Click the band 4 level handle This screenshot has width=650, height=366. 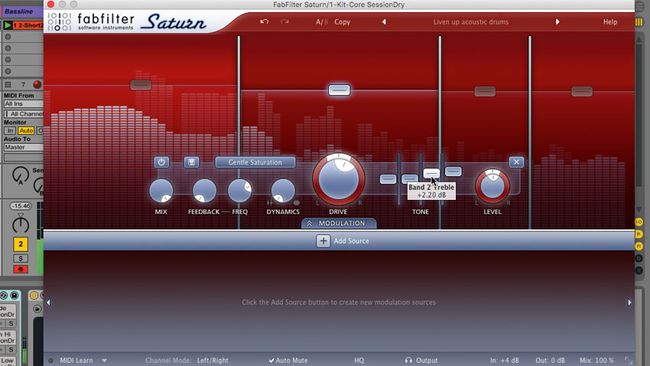pos(582,91)
